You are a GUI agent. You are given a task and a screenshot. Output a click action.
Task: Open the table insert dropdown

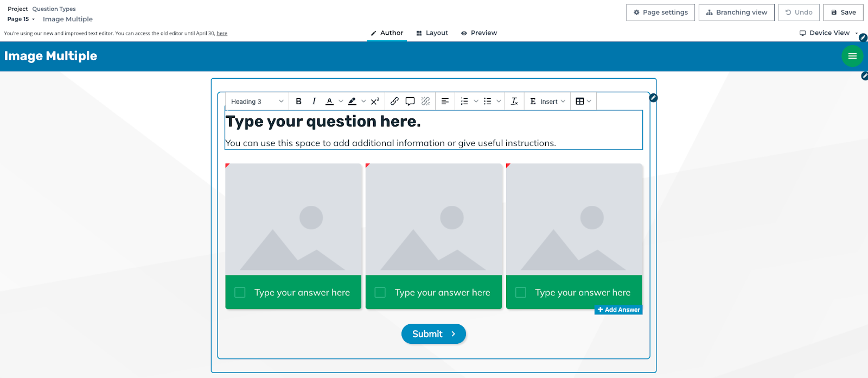tap(583, 102)
